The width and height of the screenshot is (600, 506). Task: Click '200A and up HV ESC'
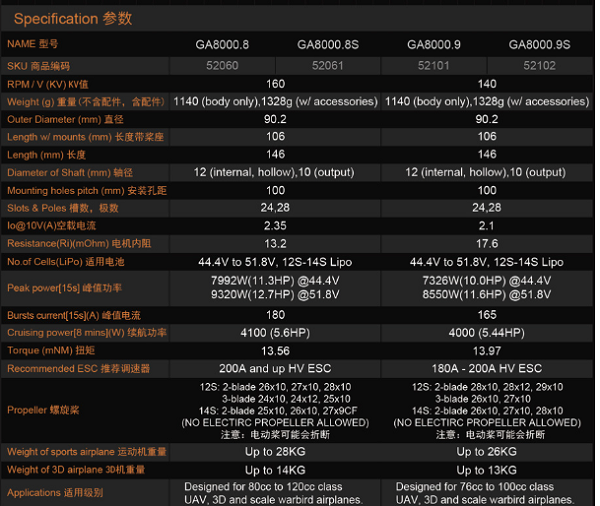(x=275, y=369)
